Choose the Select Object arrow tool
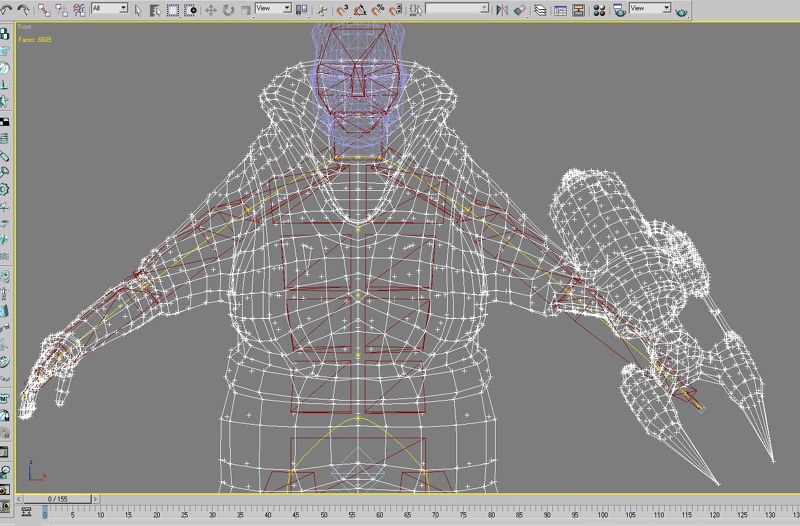 click(x=137, y=9)
